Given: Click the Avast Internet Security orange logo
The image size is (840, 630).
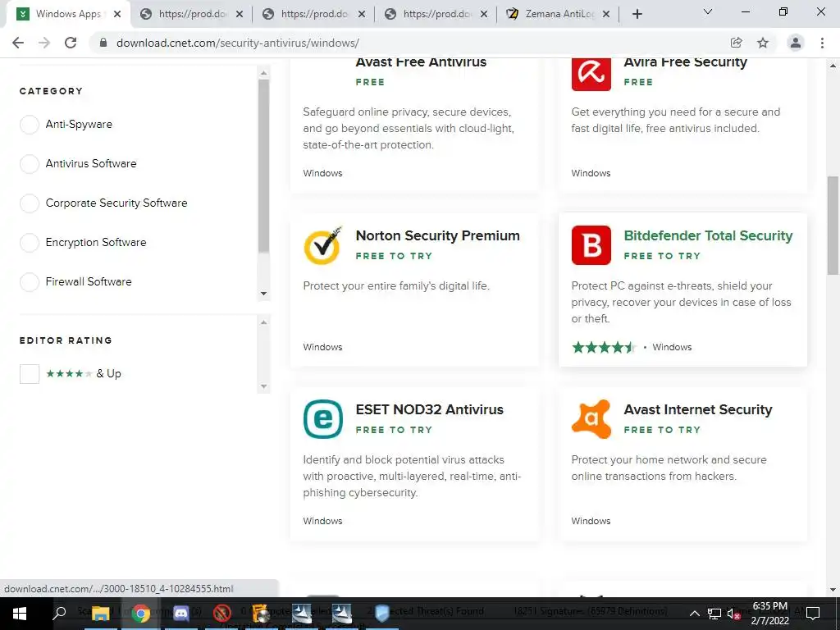Looking at the screenshot, I should 591,419.
